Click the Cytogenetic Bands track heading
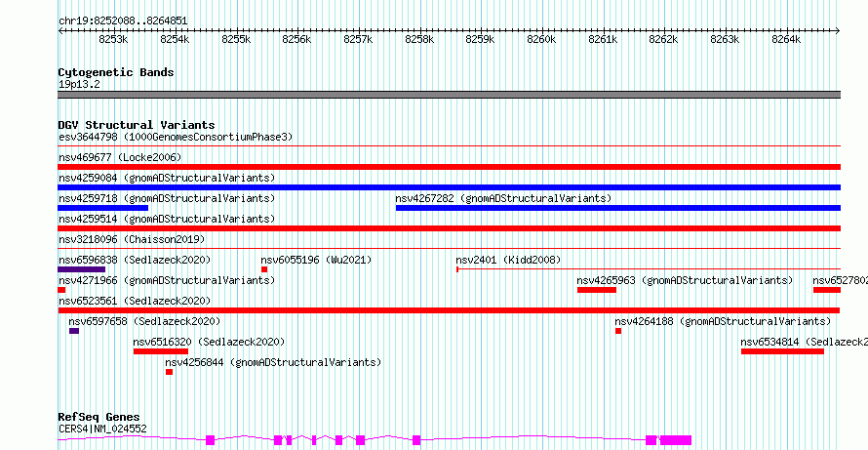Viewport: 868px width, 450px height. [116, 72]
